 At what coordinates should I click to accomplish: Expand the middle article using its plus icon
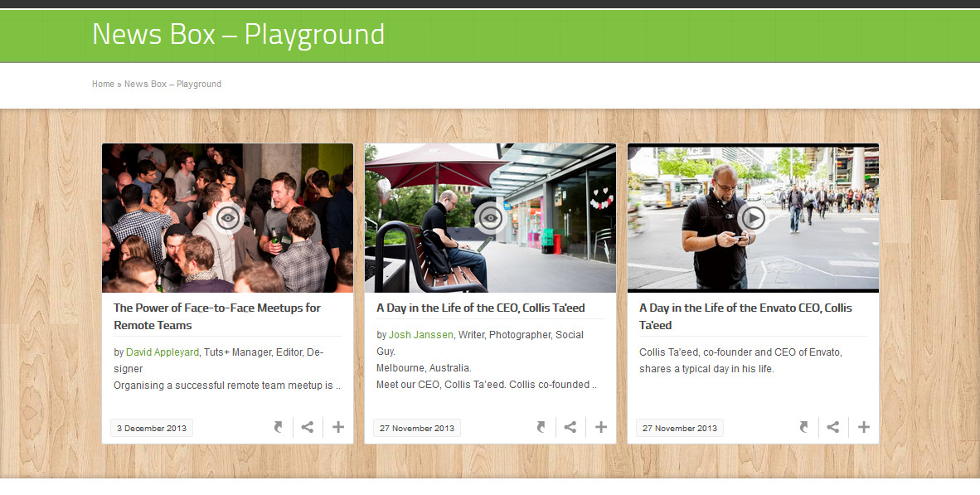[600, 426]
